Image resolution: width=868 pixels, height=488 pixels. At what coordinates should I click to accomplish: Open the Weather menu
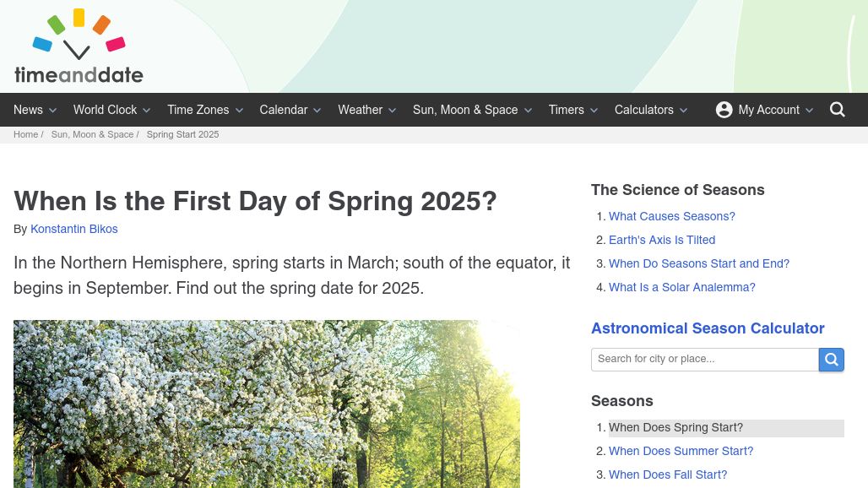pos(361,110)
